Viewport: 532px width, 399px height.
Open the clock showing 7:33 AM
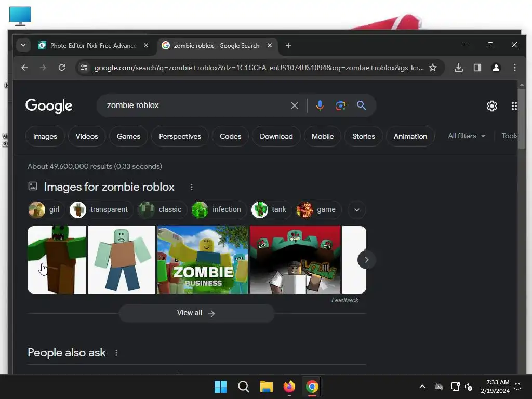(x=495, y=387)
